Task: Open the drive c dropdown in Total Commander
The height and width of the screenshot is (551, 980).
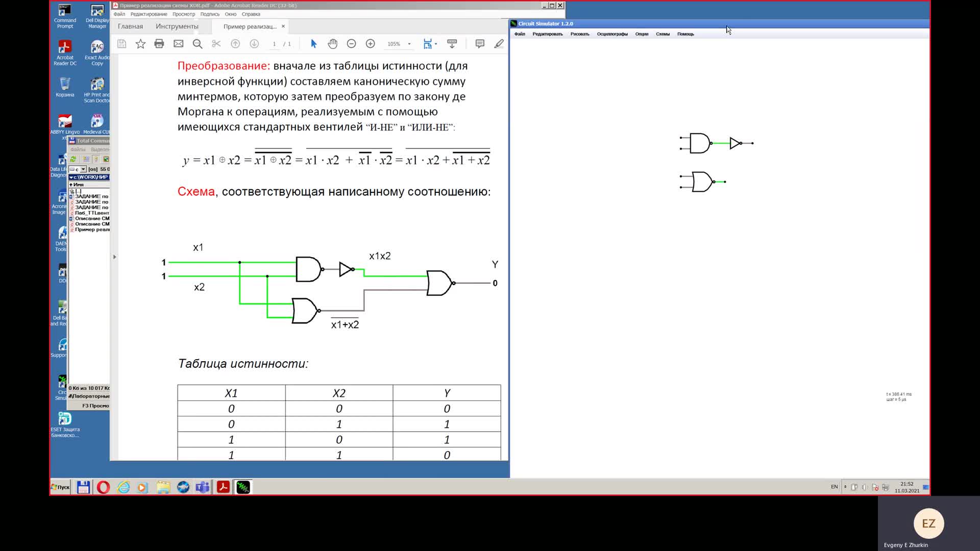Action: tap(83, 169)
